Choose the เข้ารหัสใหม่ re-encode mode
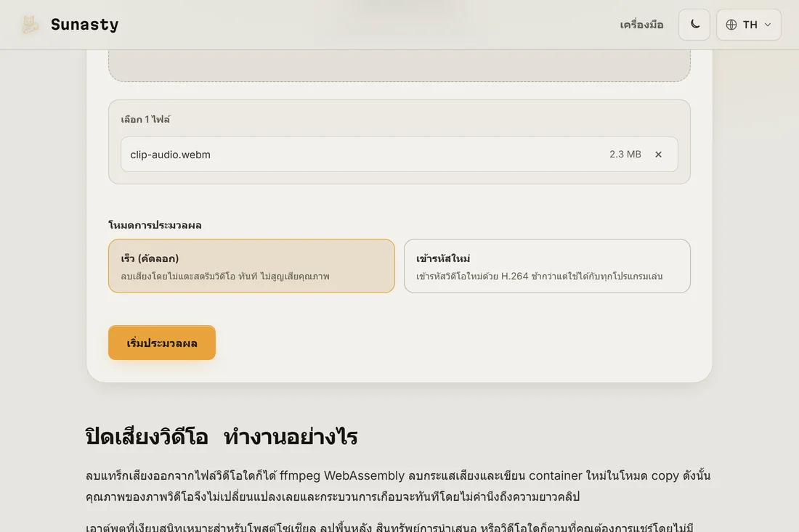Viewport: 799px width, 532px height. [547, 266]
